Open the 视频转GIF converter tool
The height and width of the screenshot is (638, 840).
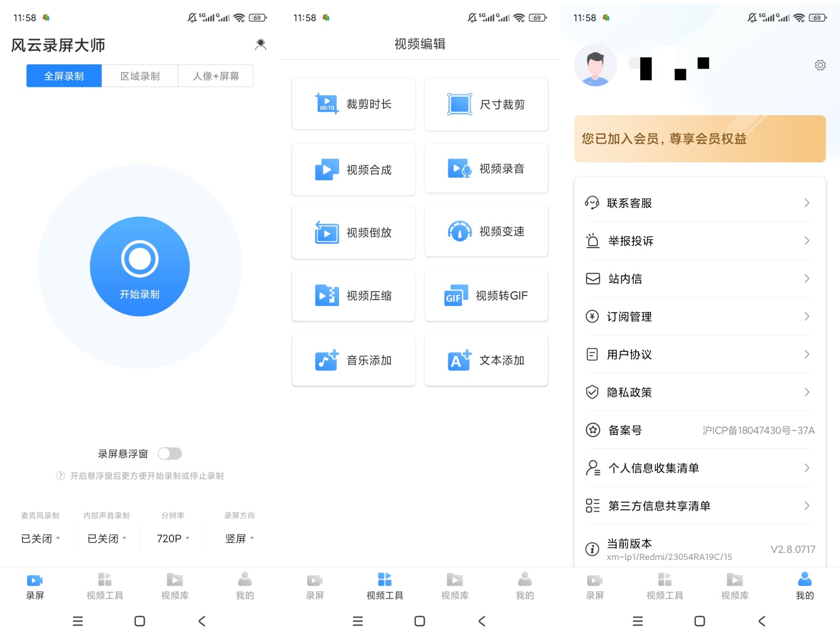tap(486, 295)
